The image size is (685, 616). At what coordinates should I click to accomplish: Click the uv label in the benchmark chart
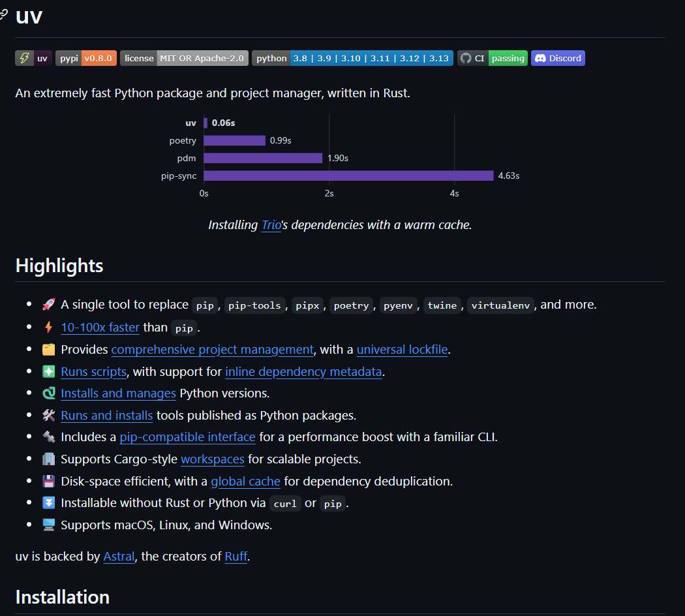(x=191, y=123)
